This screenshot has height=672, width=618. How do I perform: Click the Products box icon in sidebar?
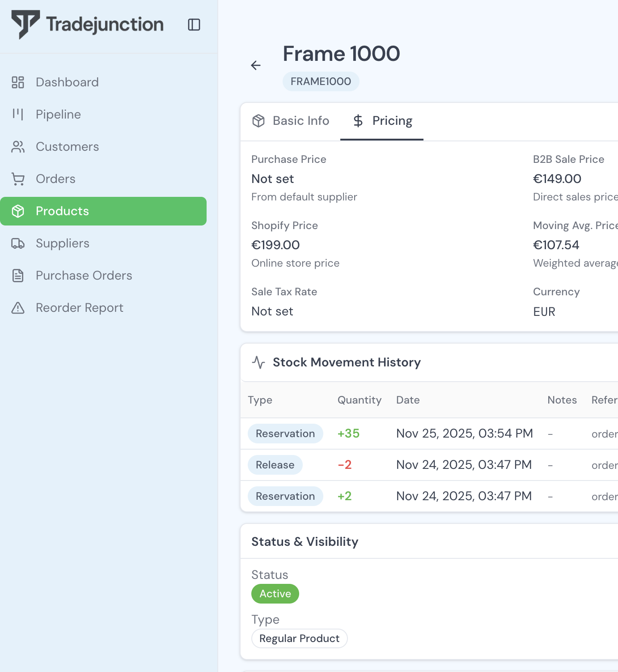[x=18, y=211]
